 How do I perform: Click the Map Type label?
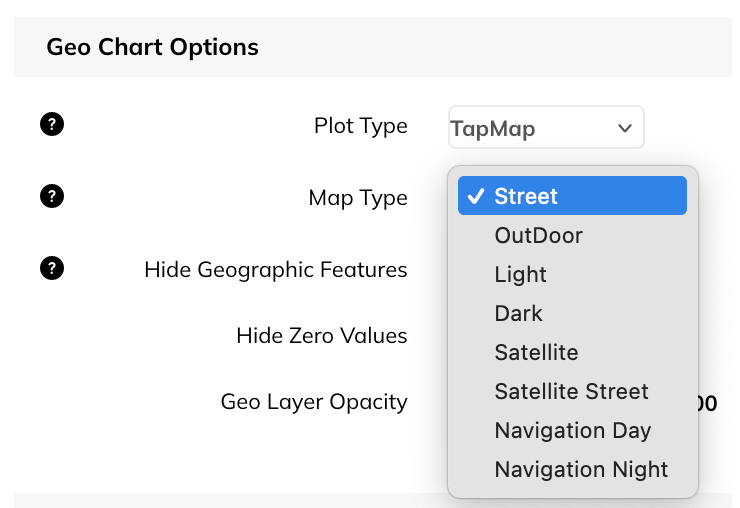358,198
